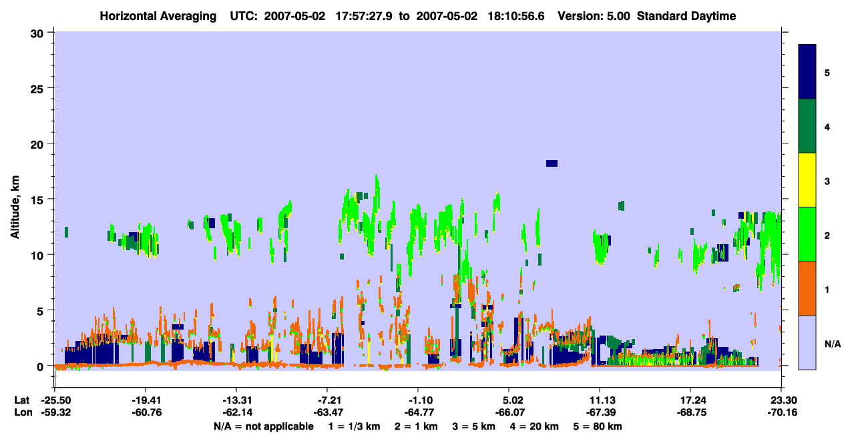868x445 pixels.
Task: Click the orange colorbar segment labeled 1
Action: pyautogui.click(x=807, y=288)
